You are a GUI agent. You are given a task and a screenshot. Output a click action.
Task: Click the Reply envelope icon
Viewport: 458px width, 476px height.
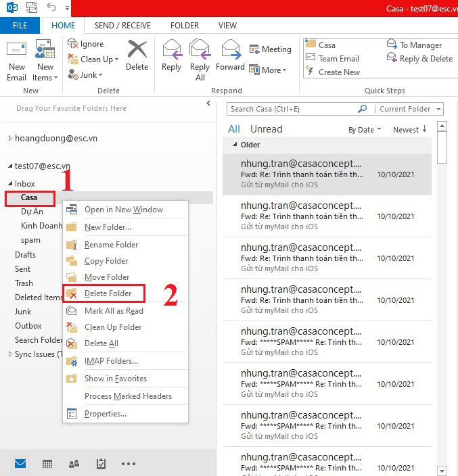(x=172, y=49)
